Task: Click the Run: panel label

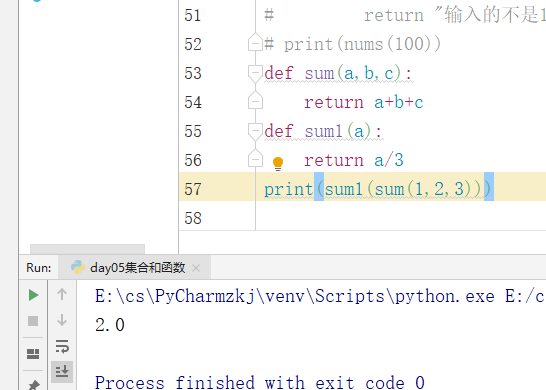Action: [x=39, y=268]
